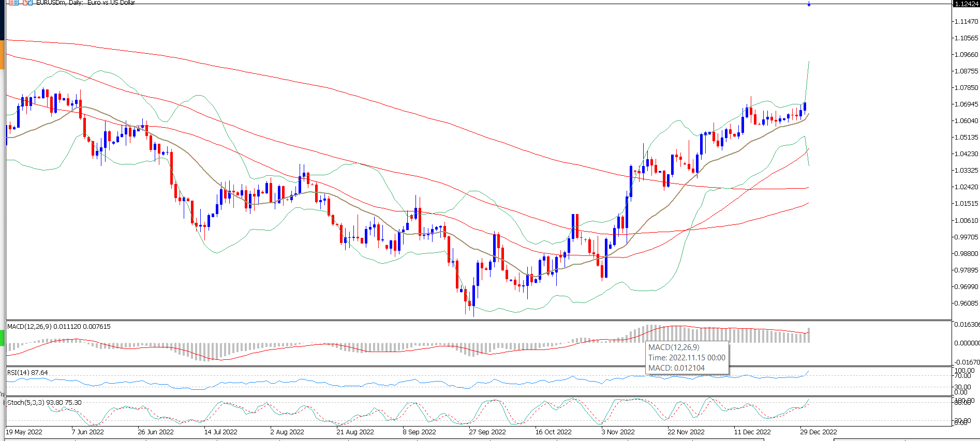The height and width of the screenshot is (441, 980).
Task: Click the 1.11470 price scale label
Action: (x=966, y=22)
